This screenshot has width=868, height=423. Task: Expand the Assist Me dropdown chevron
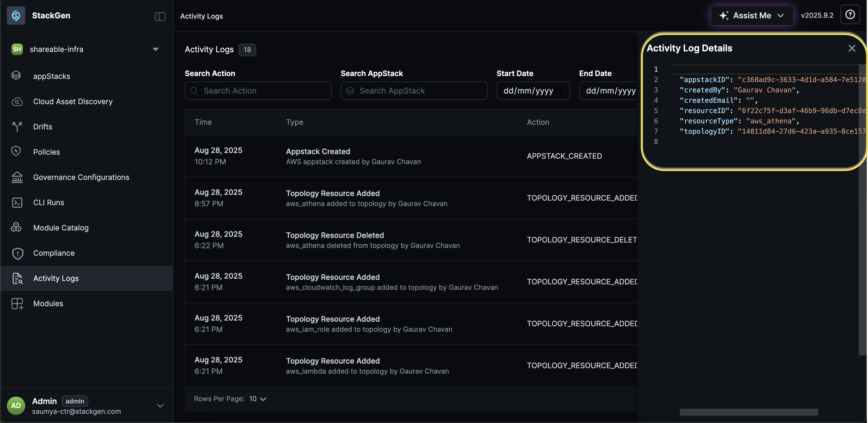pos(781,15)
